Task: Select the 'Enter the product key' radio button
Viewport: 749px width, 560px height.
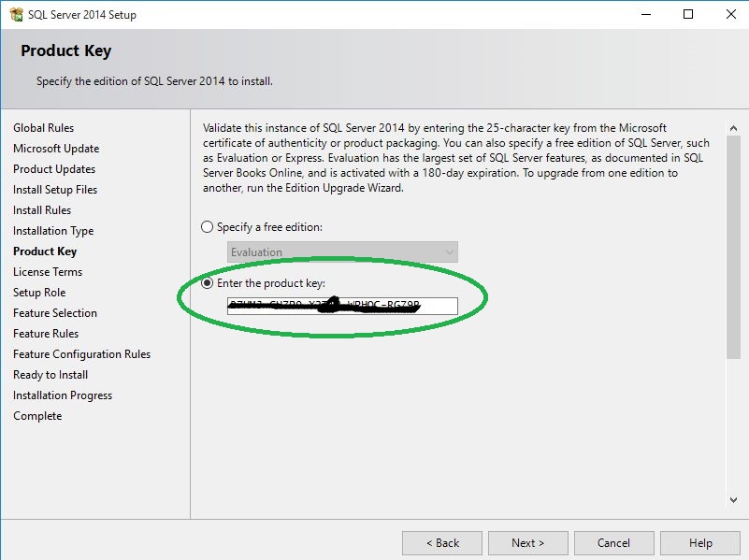Action: (x=207, y=283)
